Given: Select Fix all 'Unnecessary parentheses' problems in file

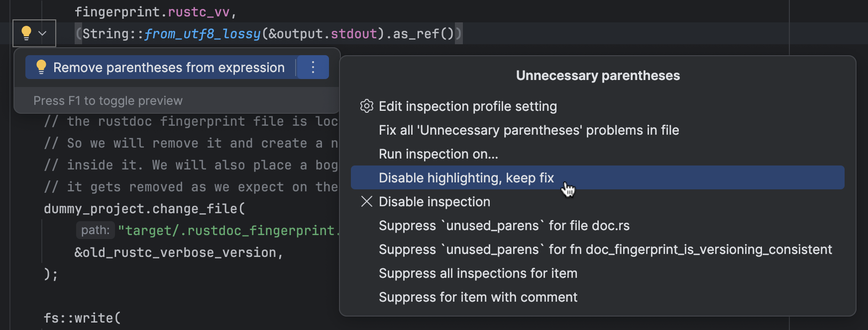Looking at the screenshot, I should tap(529, 130).
